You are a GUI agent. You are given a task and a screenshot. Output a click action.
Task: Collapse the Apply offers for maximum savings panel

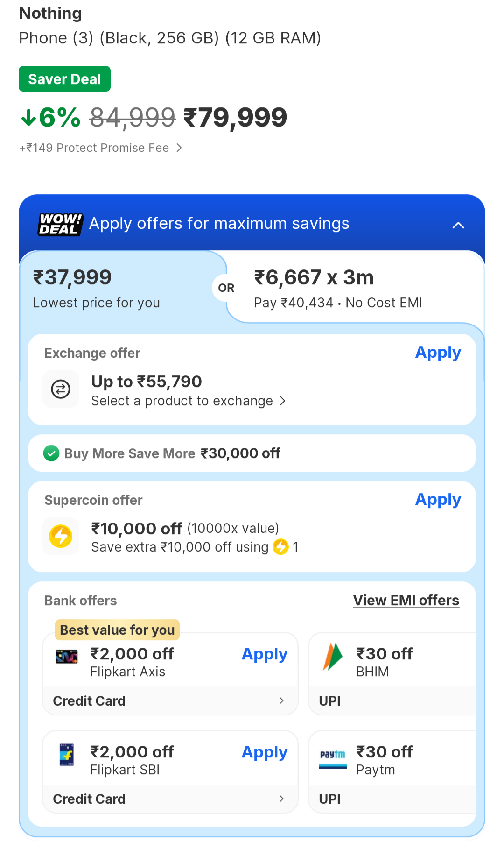click(458, 225)
